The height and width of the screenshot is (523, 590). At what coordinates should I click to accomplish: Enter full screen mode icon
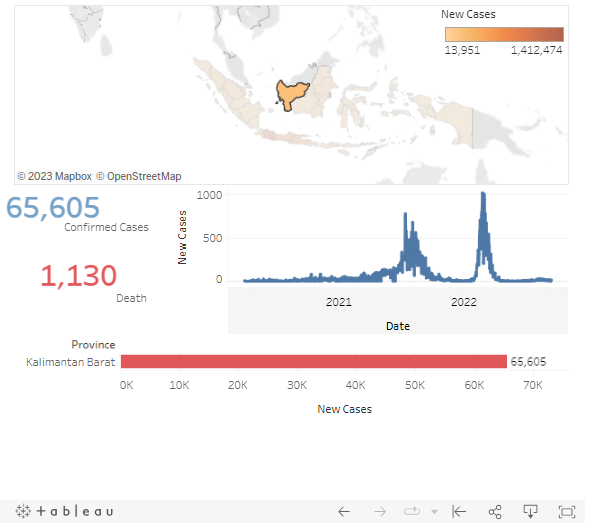click(567, 512)
